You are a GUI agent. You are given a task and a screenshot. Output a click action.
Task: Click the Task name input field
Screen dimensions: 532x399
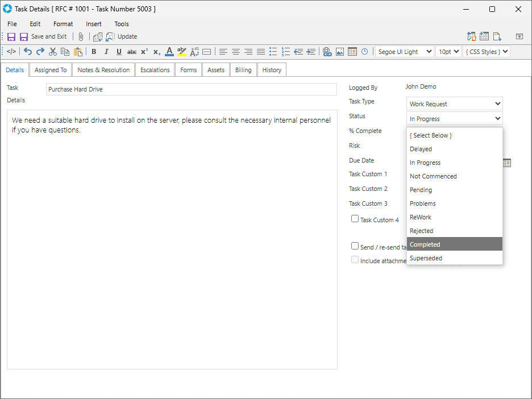(192, 89)
